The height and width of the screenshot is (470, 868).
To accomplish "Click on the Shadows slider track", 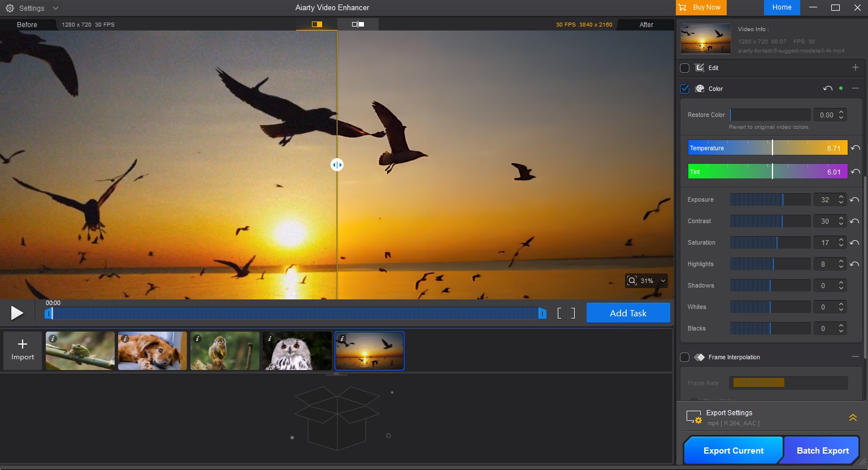I will click(x=770, y=285).
